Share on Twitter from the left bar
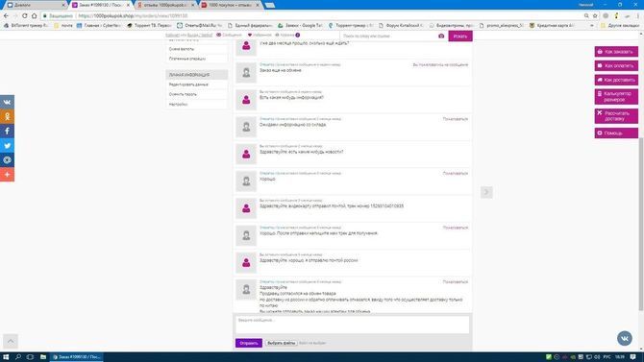 [x=7, y=145]
